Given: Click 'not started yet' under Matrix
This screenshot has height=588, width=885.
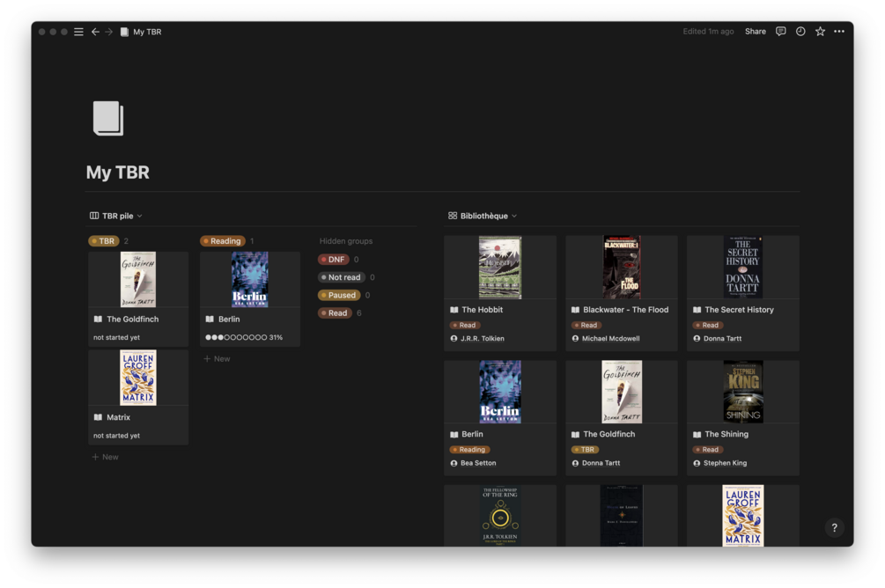Looking at the screenshot, I should pyautogui.click(x=116, y=436).
